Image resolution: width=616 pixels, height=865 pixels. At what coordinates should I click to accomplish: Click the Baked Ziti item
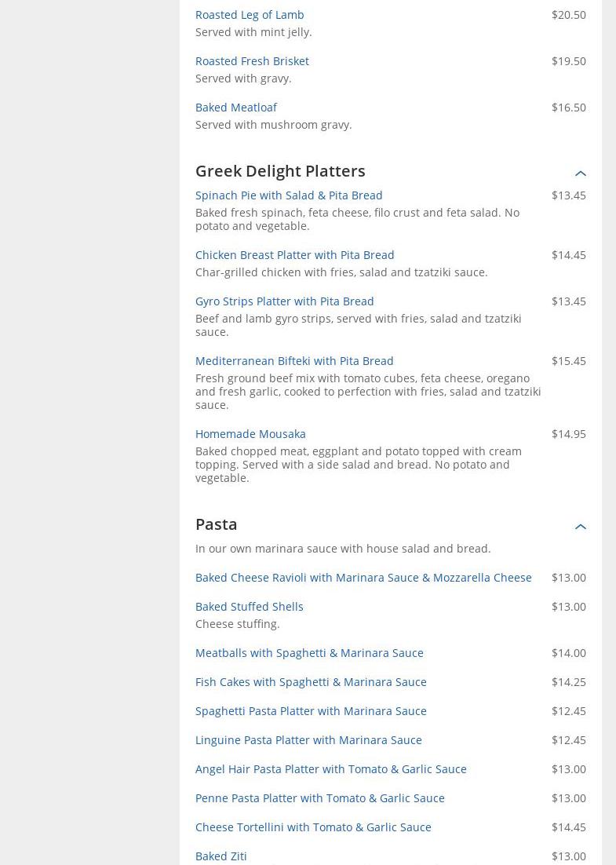pos(221,856)
